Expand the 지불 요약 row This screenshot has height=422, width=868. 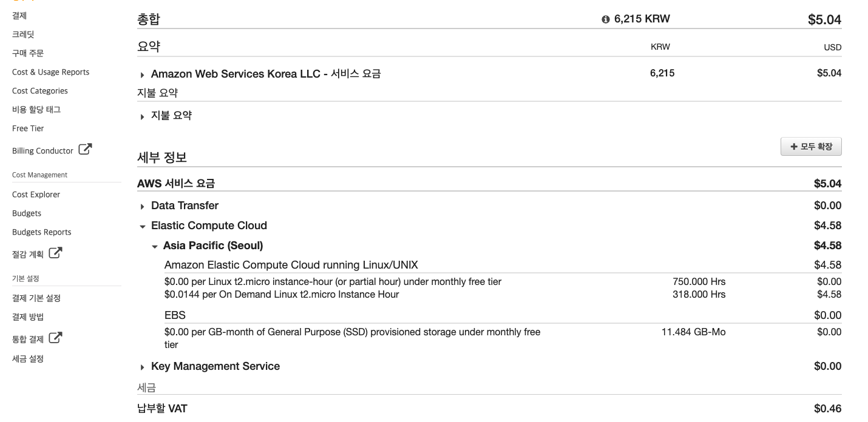pyautogui.click(x=143, y=116)
